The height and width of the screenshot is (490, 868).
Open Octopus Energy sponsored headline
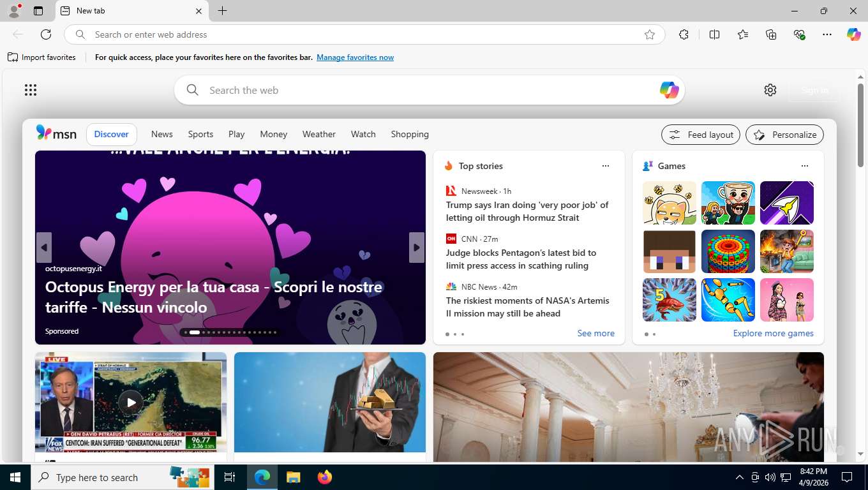tap(214, 297)
